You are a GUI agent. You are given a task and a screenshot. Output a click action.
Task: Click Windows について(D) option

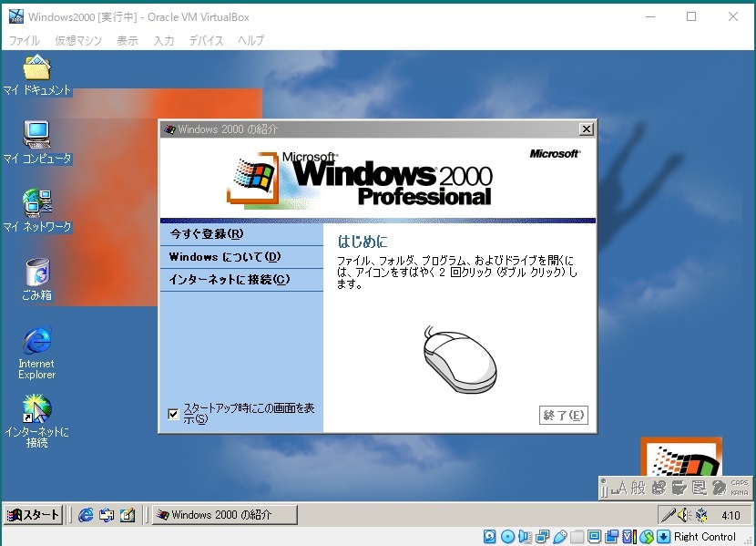tap(241, 257)
